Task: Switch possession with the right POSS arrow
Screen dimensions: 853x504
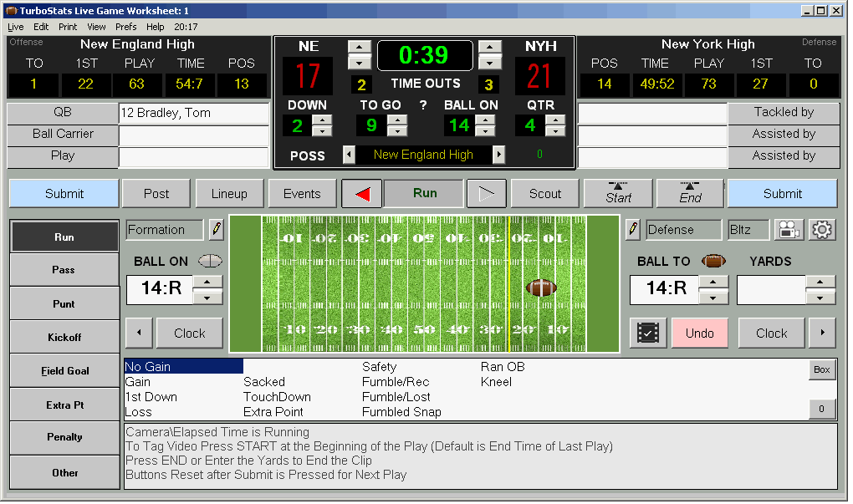Action: [498, 155]
